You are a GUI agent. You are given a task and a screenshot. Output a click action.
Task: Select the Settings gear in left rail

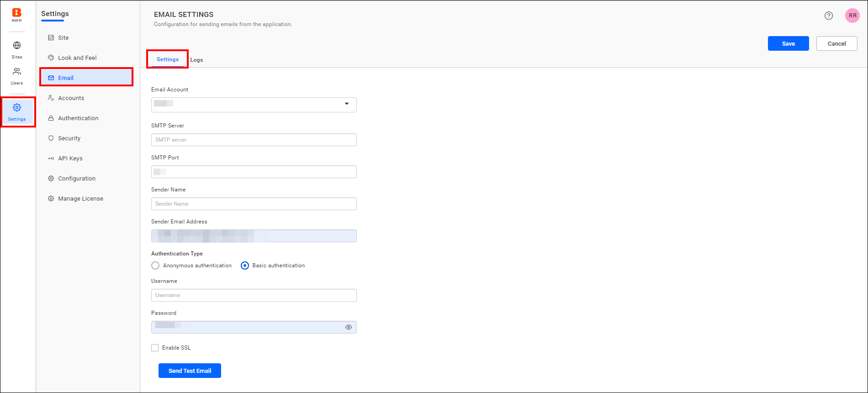point(17,107)
